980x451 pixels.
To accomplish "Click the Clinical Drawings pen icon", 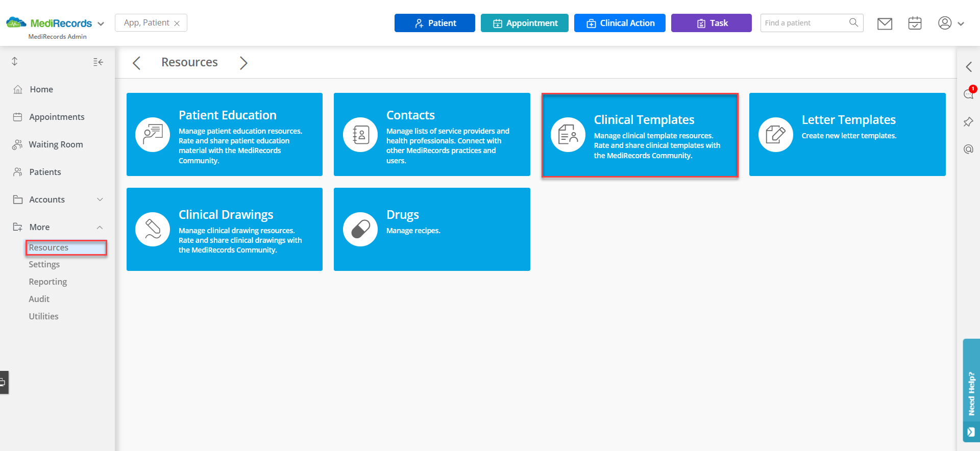I will click(153, 230).
